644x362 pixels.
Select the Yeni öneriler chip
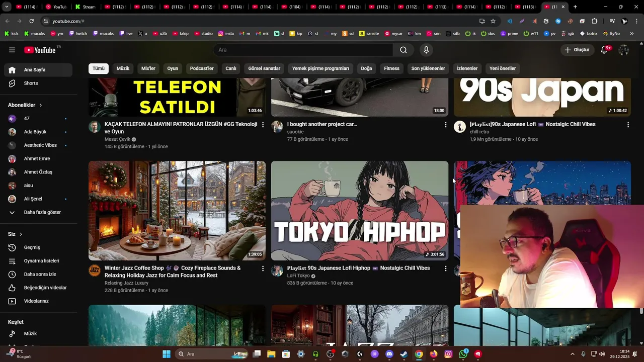pos(503,68)
